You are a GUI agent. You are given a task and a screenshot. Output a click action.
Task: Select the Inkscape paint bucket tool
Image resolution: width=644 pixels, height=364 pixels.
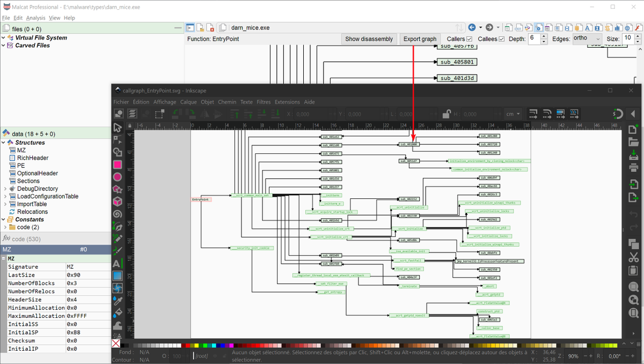[x=117, y=313]
